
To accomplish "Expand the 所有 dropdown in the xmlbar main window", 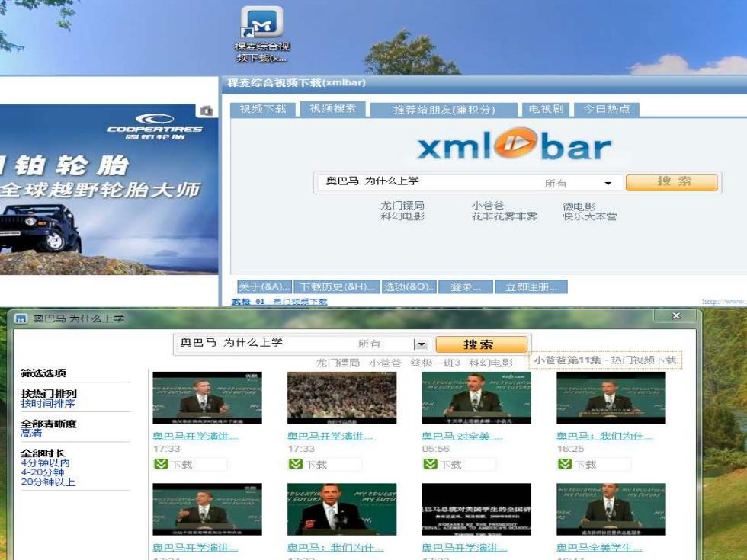I will click(x=608, y=183).
